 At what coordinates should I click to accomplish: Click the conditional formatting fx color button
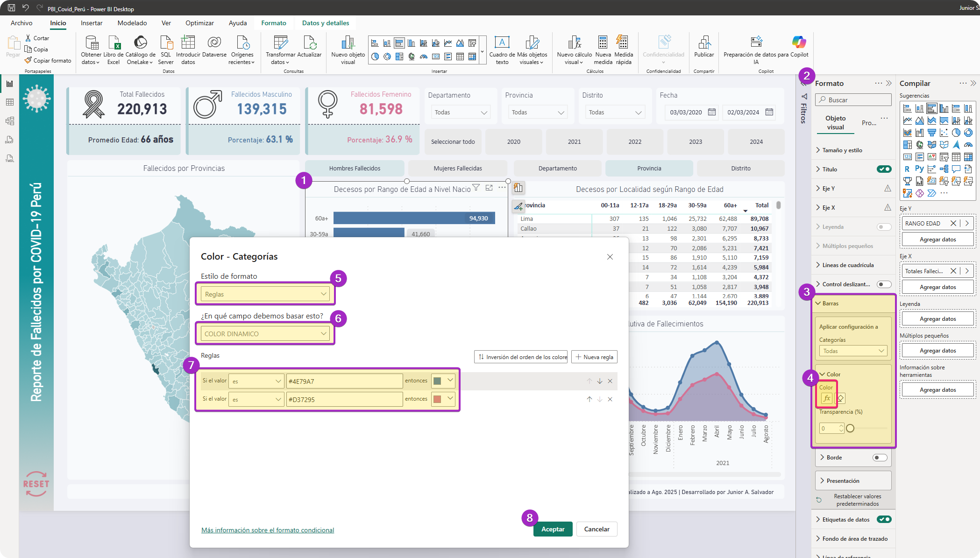pos(826,398)
